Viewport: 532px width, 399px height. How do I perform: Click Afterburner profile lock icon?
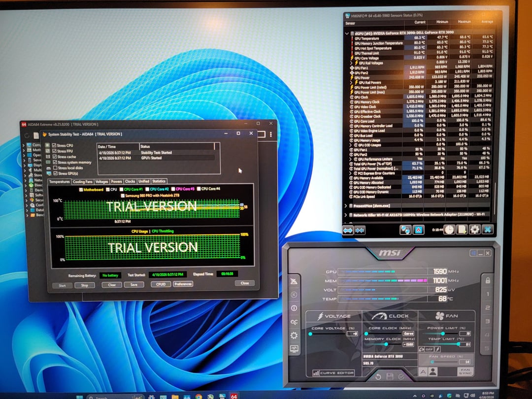[x=487, y=280]
